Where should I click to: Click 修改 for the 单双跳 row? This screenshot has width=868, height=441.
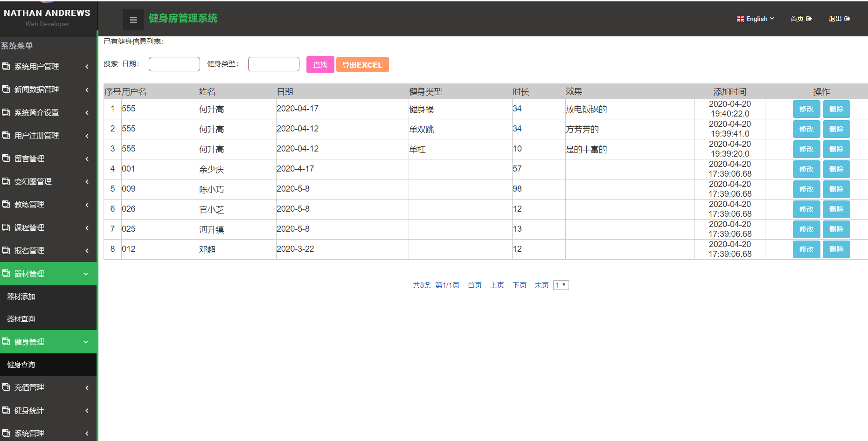click(806, 129)
